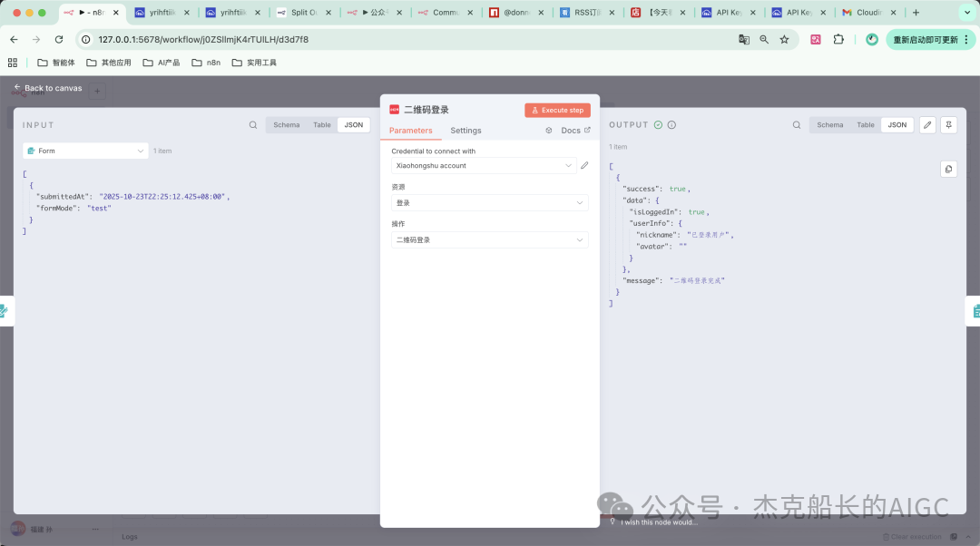The height and width of the screenshot is (546, 980).
Task: Show OUTPUT panel as Table
Action: click(866, 125)
